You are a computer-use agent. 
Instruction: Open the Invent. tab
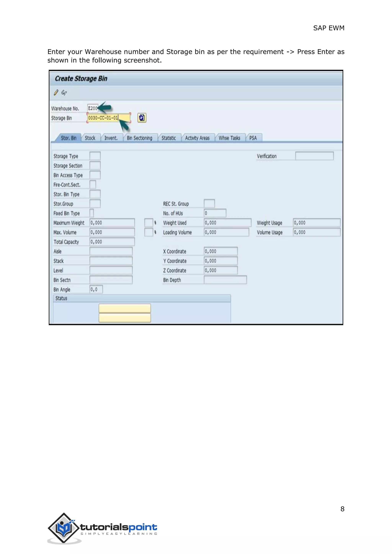[111, 138]
